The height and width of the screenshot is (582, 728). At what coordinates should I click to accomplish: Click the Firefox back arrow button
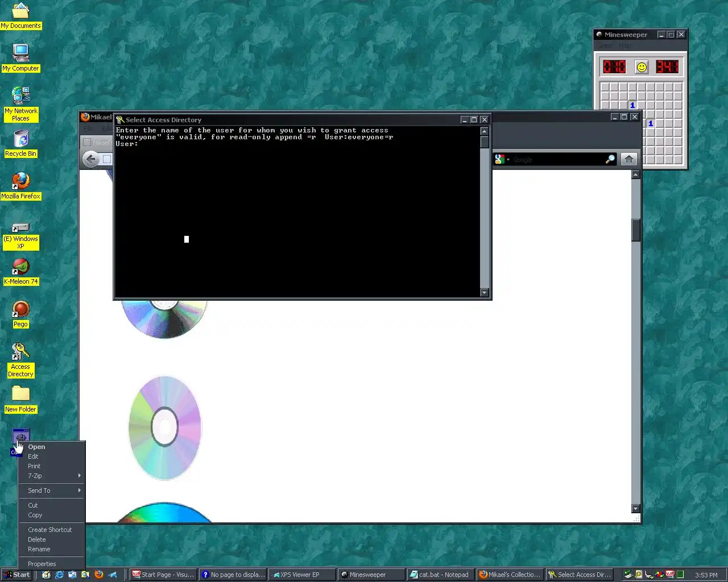click(x=90, y=159)
